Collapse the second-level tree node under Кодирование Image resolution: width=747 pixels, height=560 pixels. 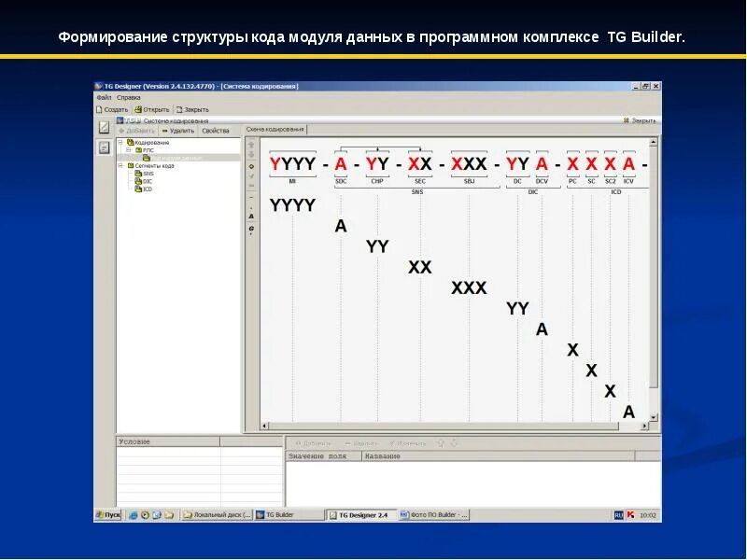click(129, 150)
